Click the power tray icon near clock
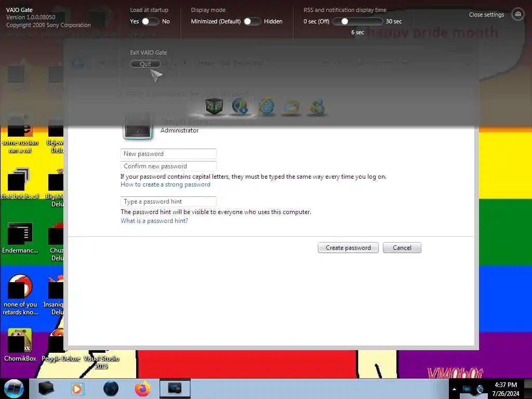Image resolution: width=532 pixels, height=399 pixels. 480,389
